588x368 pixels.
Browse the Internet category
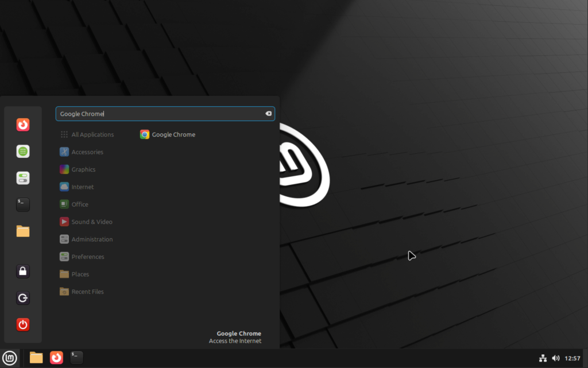81,187
